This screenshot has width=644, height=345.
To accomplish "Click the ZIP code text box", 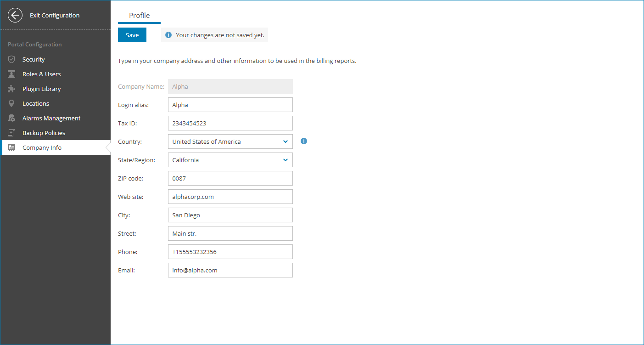I will [x=230, y=178].
